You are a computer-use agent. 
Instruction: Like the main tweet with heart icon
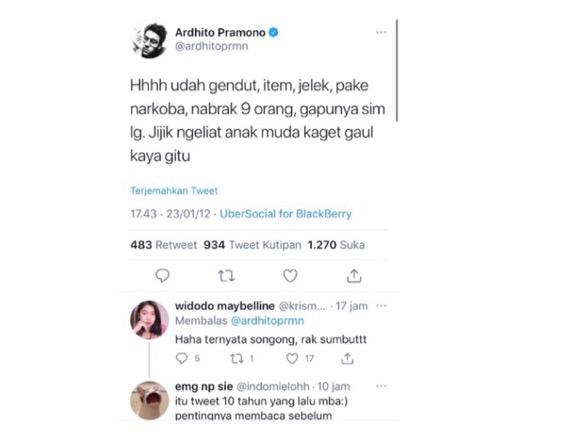(x=290, y=276)
